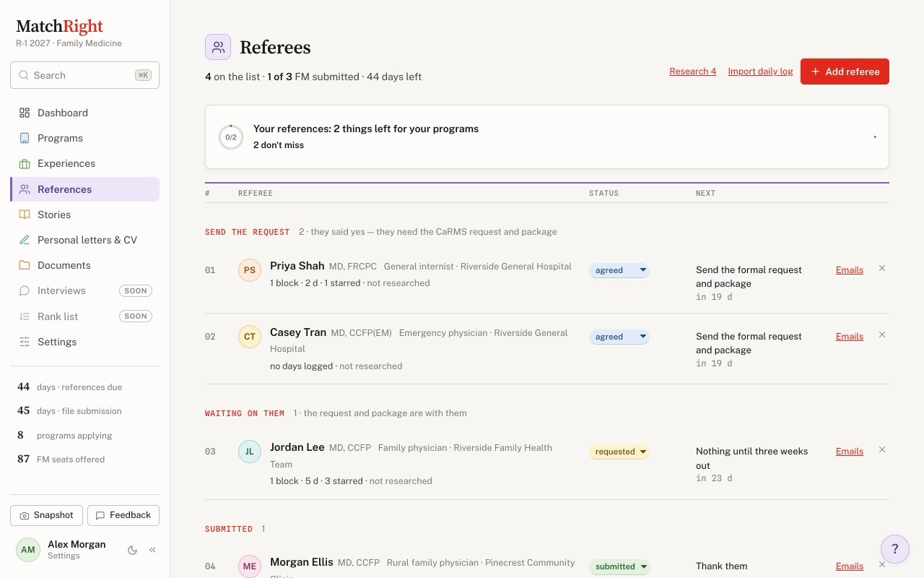Screen dimensions: 924x578
Task: Open the help question mark button
Action: [895, 549]
